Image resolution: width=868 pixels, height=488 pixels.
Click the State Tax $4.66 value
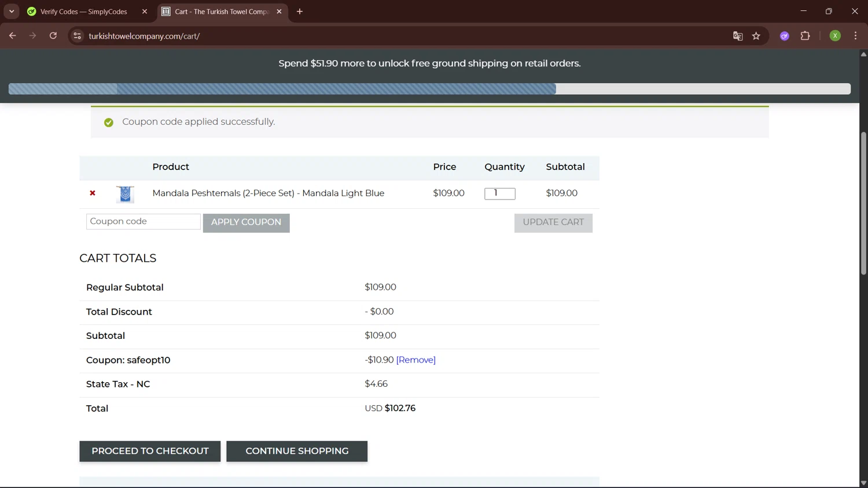(376, 384)
